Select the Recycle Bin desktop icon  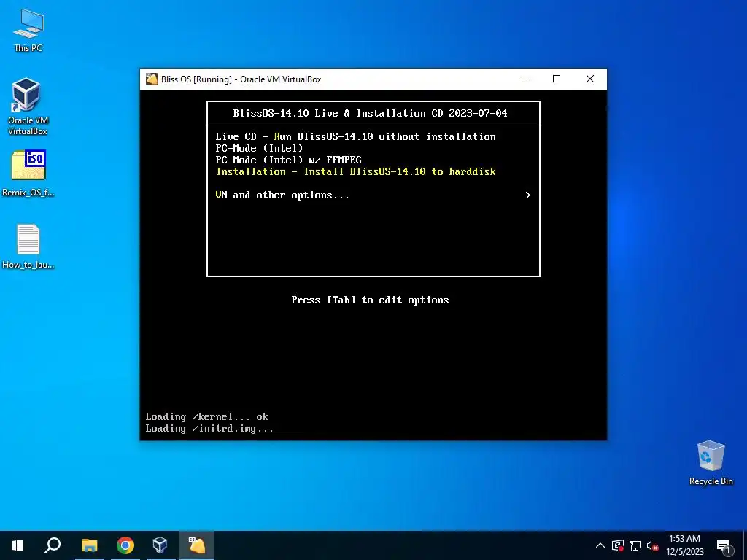pos(711,463)
